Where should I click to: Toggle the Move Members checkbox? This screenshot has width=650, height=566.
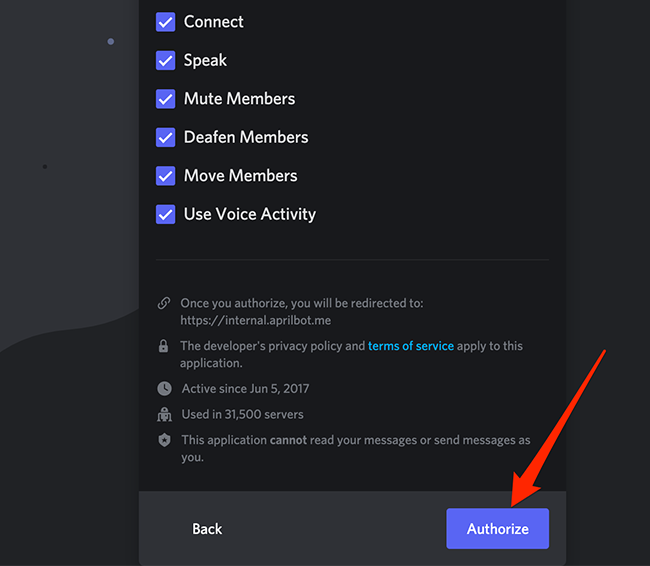tap(166, 176)
